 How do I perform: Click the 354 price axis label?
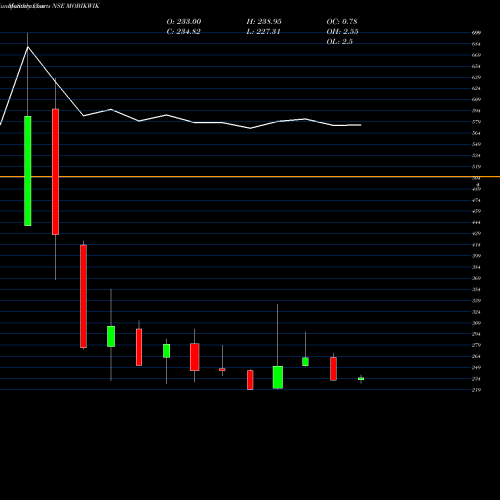(x=476, y=290)
